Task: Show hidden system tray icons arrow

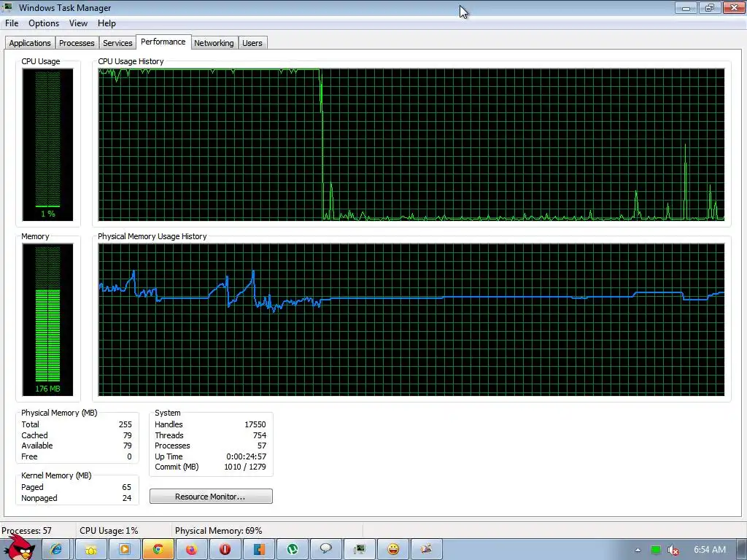Action: pyautogui.click(x=638, y=550)
